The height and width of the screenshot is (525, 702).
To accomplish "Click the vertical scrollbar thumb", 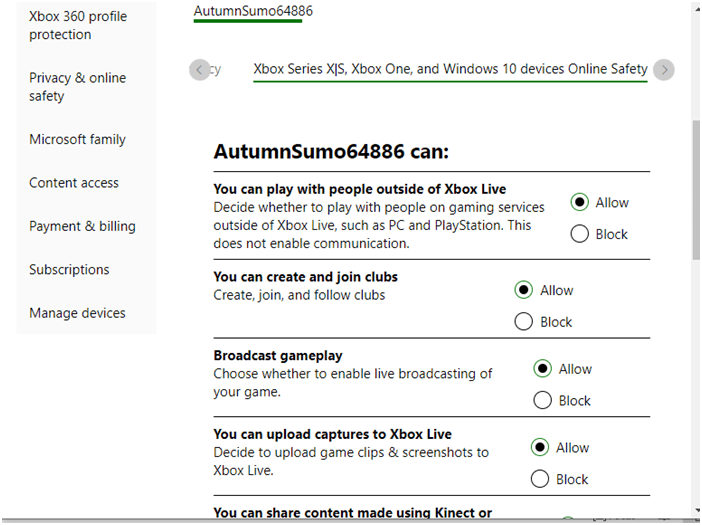I will pos(696,190).
